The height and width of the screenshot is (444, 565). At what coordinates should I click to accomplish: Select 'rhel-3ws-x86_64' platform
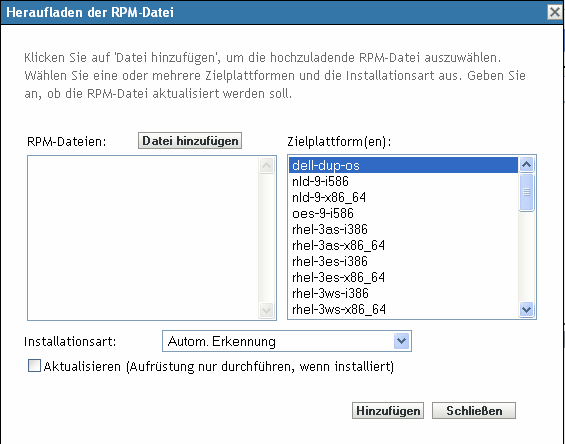point(403,309)
